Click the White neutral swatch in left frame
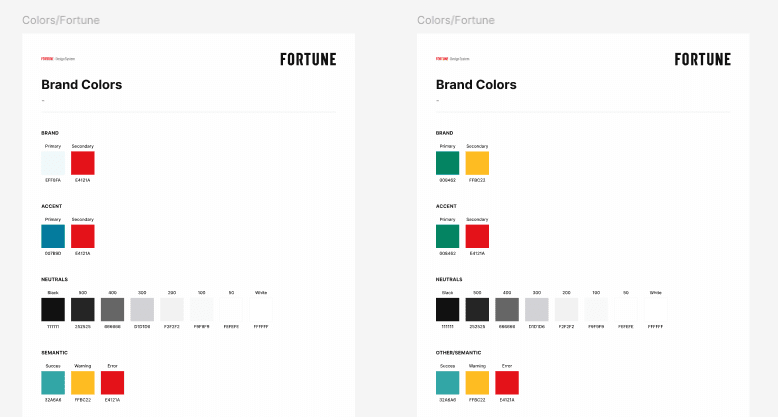The width and height of the screenshot is (778, 417). pyautogui.click(x=261, y=309)
